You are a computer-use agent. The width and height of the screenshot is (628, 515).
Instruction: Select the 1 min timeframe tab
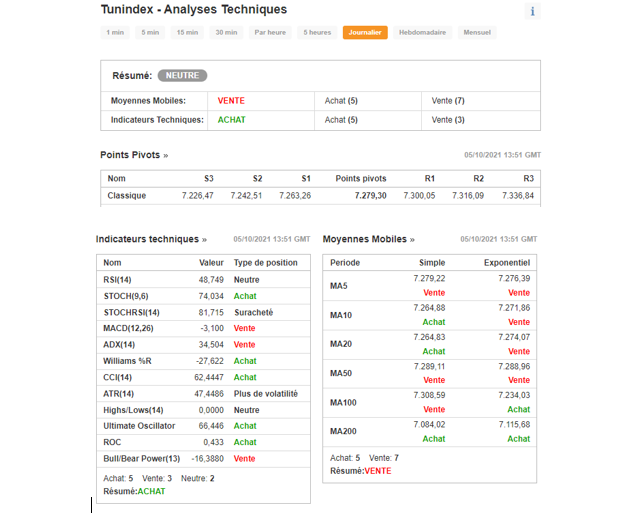click(x=115, y=32)
